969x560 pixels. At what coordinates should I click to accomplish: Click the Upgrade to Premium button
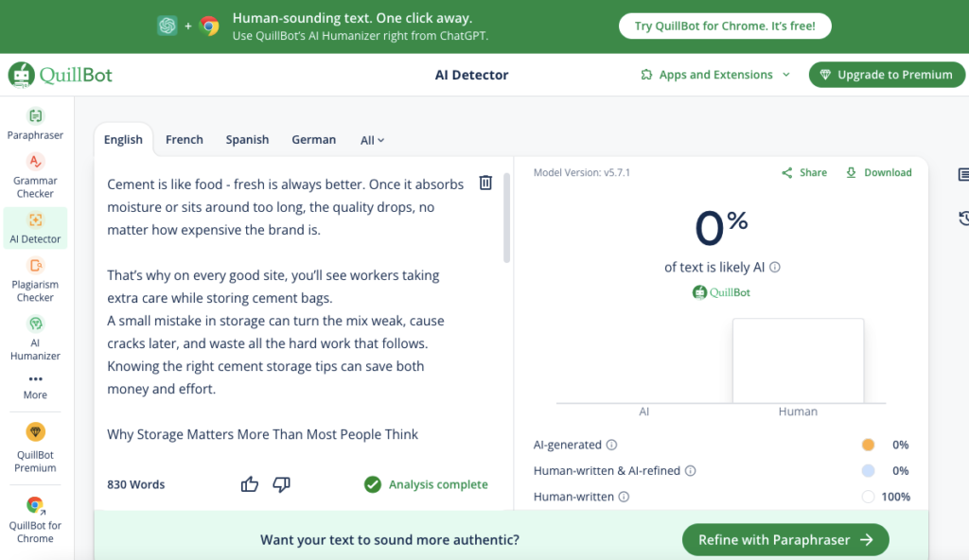(886, 75)
